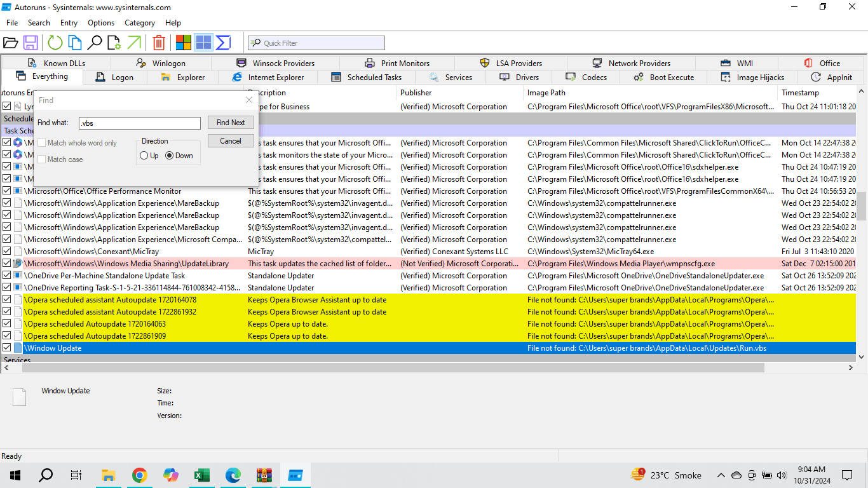Open taskbar Search
This screenshot has width=868, height=488.
46,475
